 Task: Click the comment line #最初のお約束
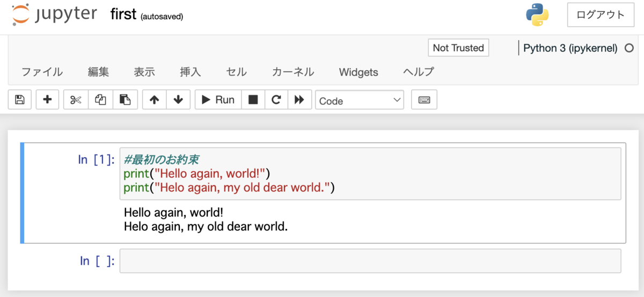click(x=162, y=159)
